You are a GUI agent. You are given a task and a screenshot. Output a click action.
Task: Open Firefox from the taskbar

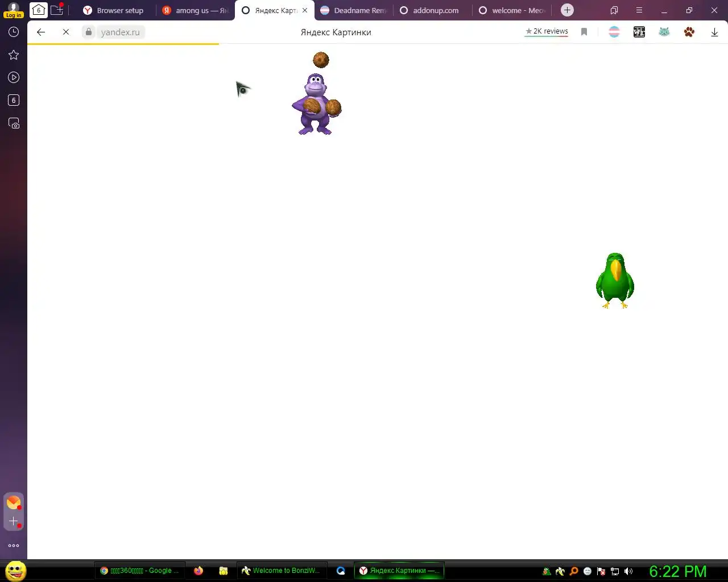[198, 571]
